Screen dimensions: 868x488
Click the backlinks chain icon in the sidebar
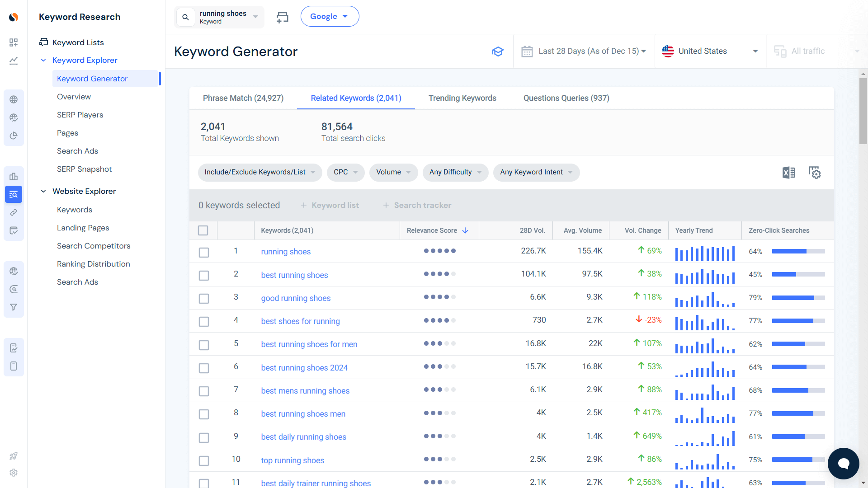14,212
